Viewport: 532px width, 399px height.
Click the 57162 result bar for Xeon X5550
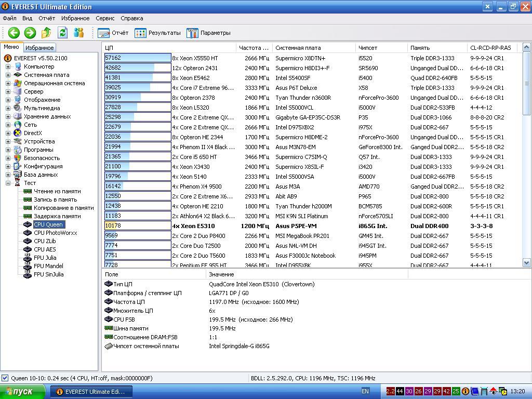pyautogui.click(x=138, y=58)
